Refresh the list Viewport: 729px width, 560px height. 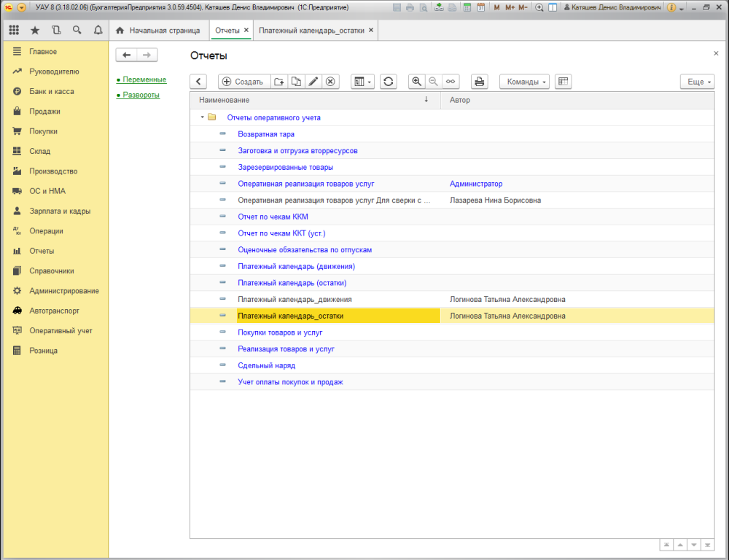pyautogui.click(x=389, y=82)
